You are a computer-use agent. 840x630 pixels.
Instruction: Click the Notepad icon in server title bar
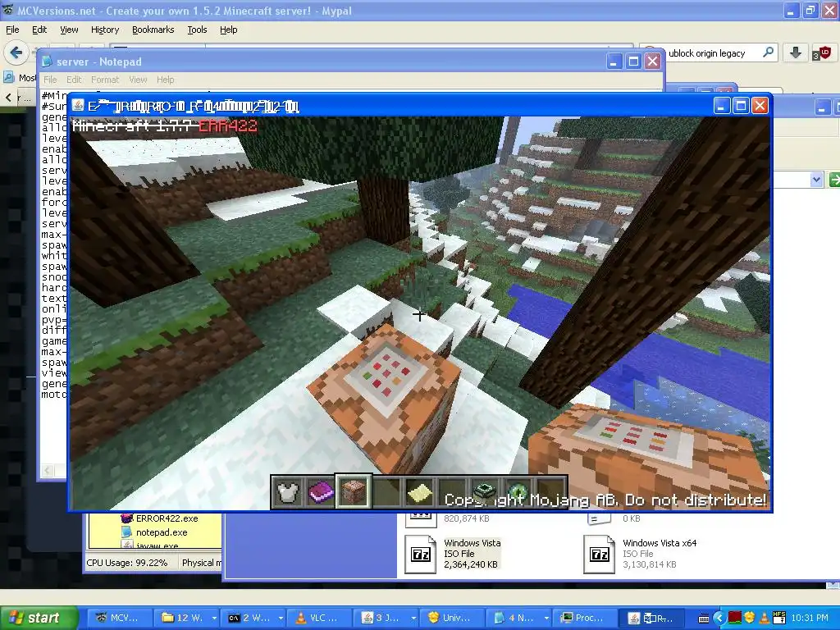(47, 62)
